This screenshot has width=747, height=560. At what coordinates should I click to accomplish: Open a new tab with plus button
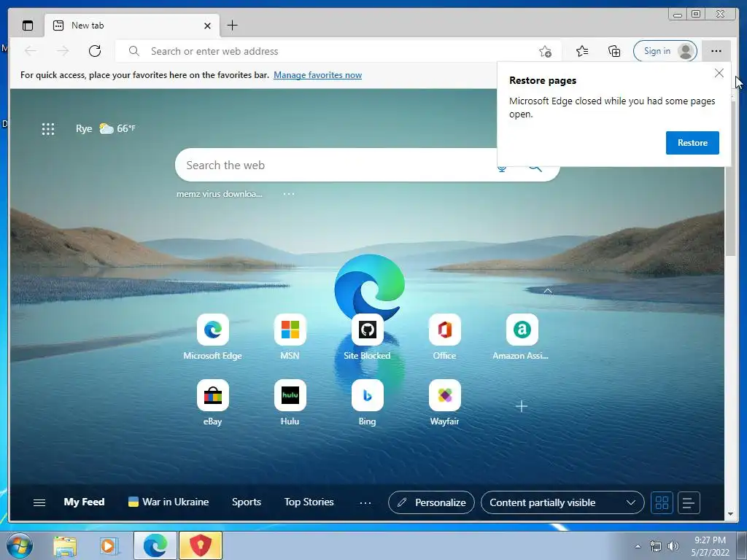point(232,26)
